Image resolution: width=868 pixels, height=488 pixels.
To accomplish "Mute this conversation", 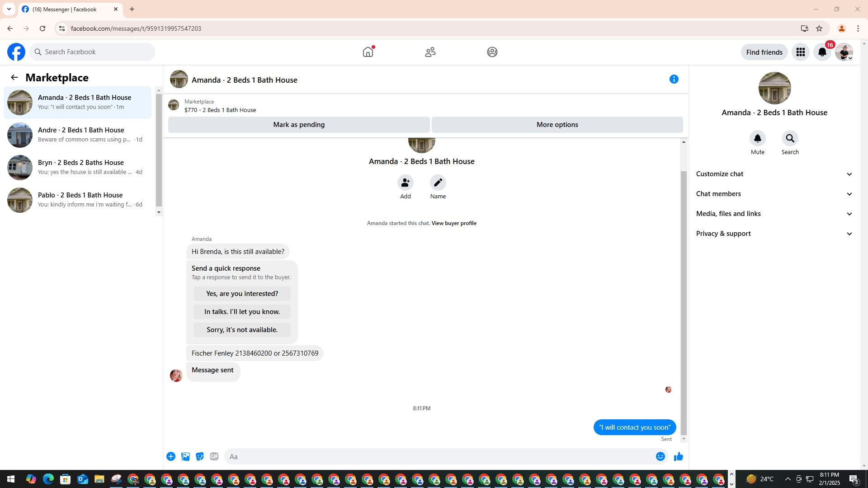I will tap(757, 139).
